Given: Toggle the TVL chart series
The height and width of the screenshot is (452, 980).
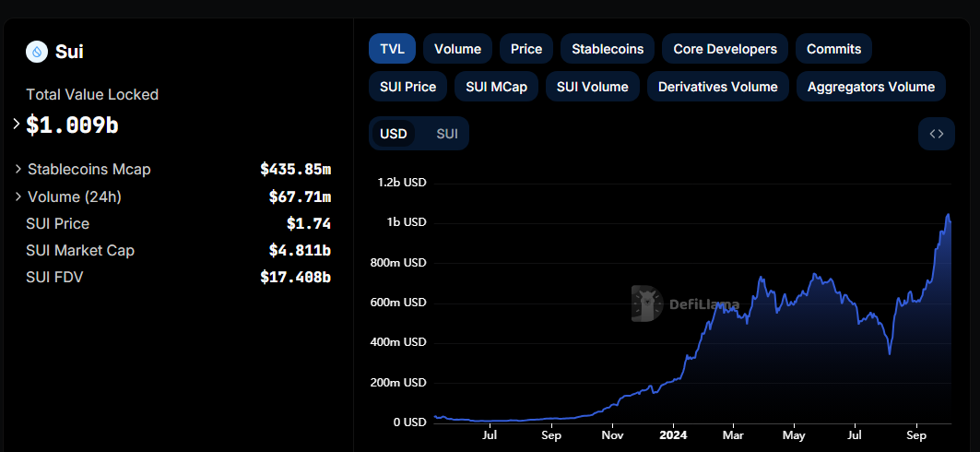Looking at the screenshot, I should coord(392,49).
